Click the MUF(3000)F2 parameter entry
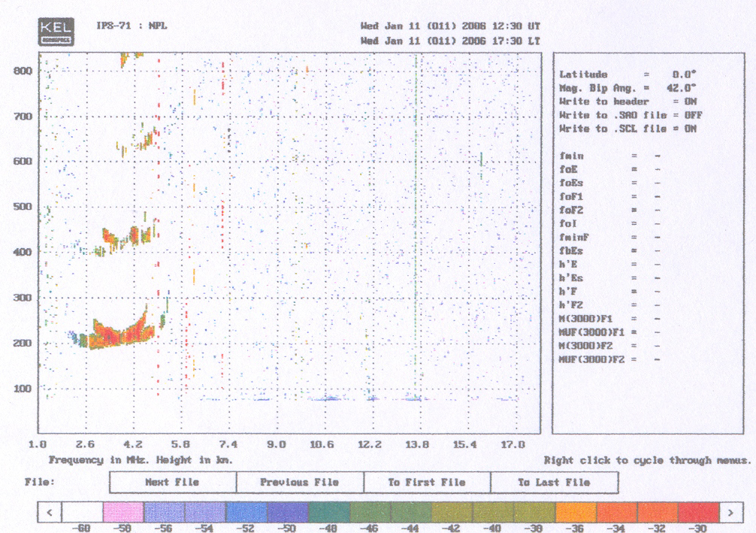Image resolution: width=756 pixels, height=533 pixels. click(x=609, y=359)
